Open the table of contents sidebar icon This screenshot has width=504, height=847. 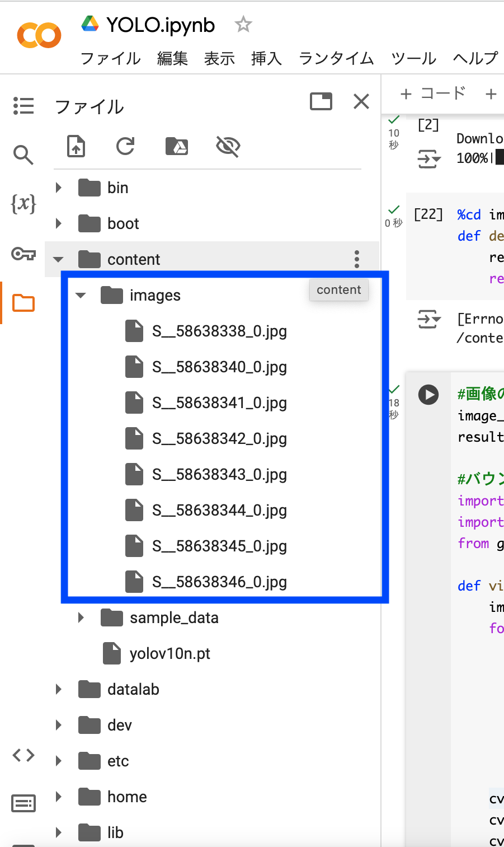[x=23, y=106]
